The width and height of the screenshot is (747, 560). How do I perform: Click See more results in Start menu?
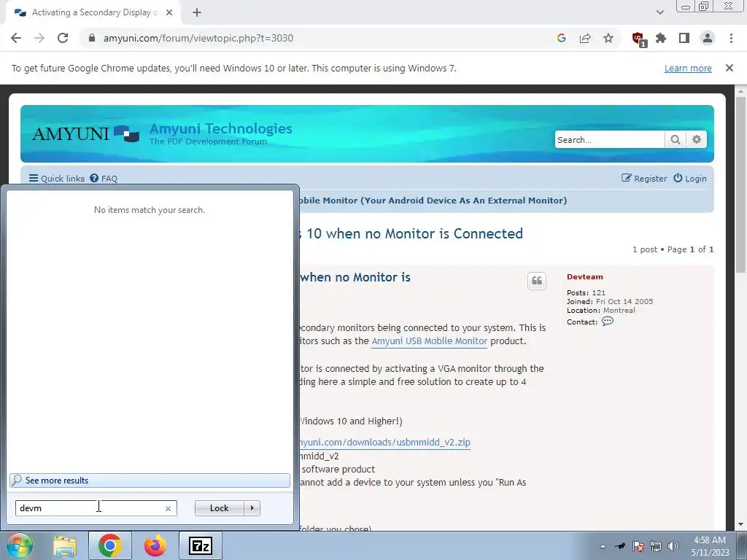pyautogui.click(x=150, y=481)
